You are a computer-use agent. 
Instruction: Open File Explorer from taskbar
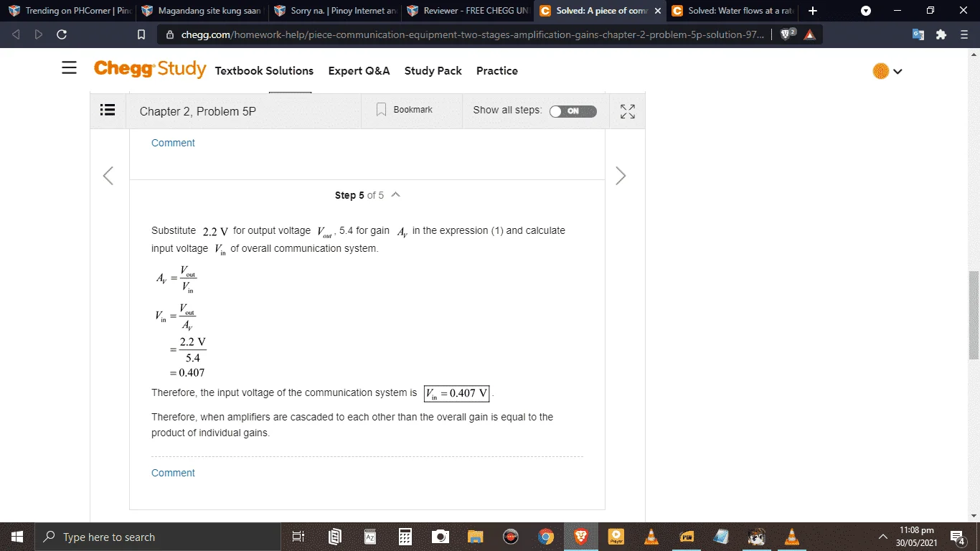click(x=476, y=537)
